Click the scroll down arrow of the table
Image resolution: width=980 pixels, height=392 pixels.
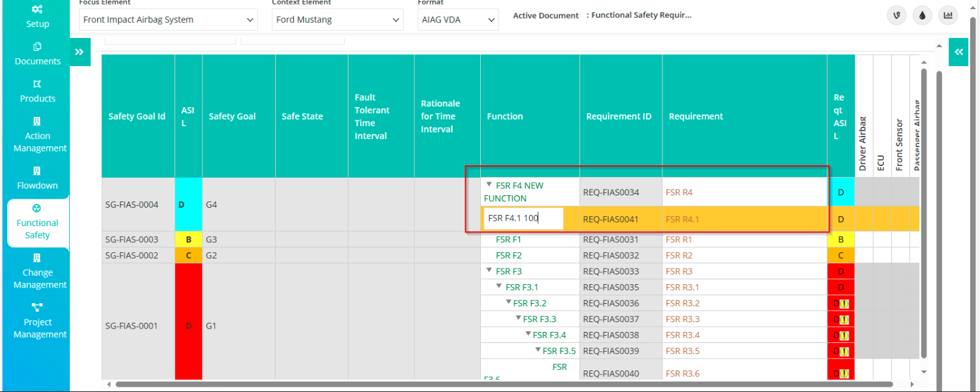[x=924, y=372]
